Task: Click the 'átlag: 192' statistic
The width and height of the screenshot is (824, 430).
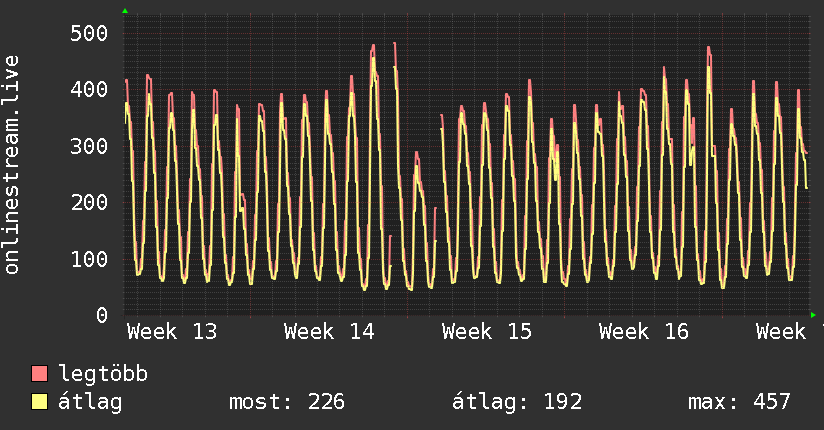Action: point(517,402)
